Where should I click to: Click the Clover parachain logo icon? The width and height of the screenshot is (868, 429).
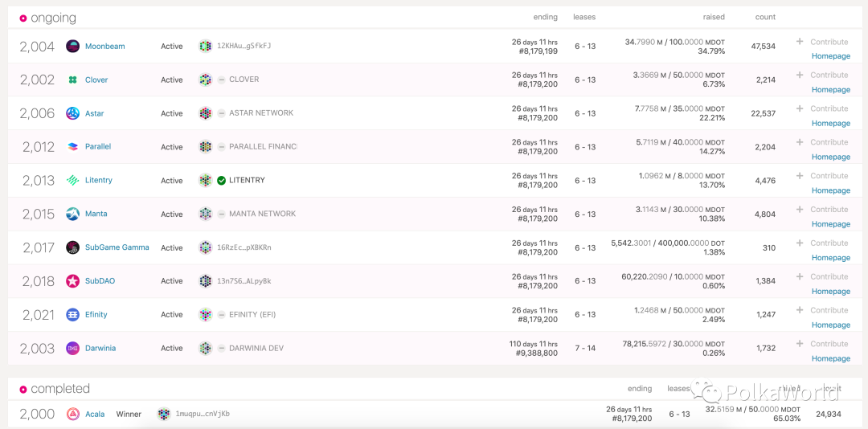click(72, 80)
